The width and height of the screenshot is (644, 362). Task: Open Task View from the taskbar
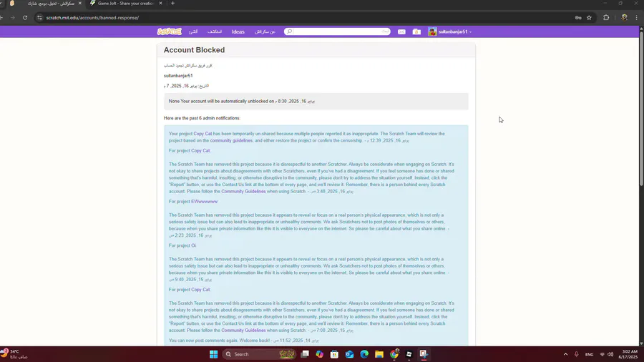[x=305, y=354]
